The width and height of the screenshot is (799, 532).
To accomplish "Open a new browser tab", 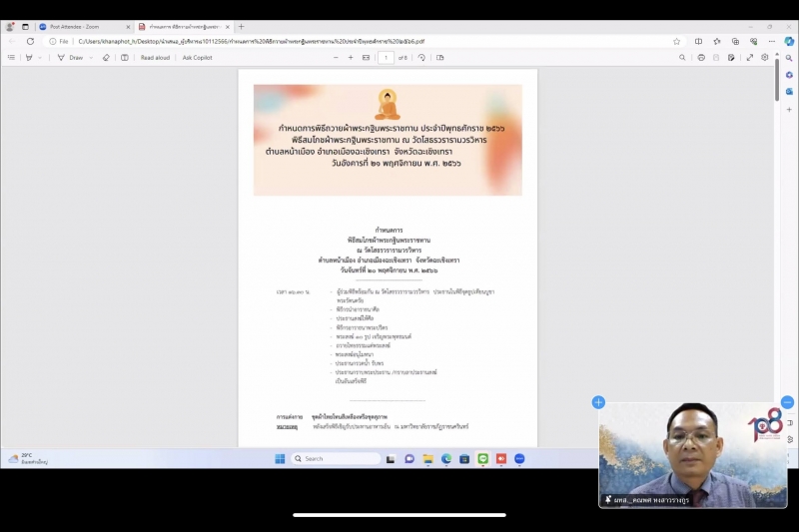I will pos(241,27).
